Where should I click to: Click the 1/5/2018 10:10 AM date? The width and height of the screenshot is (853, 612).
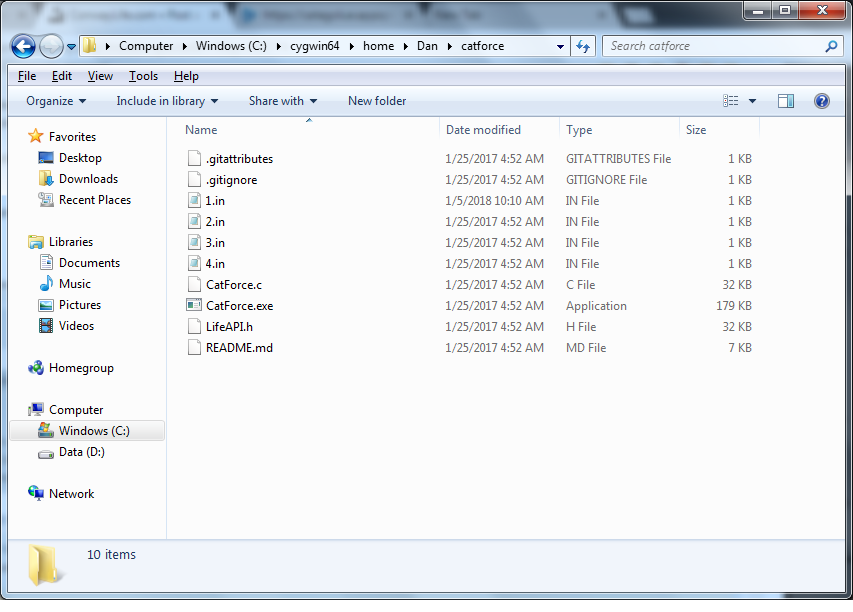click(x=494, y=201)
